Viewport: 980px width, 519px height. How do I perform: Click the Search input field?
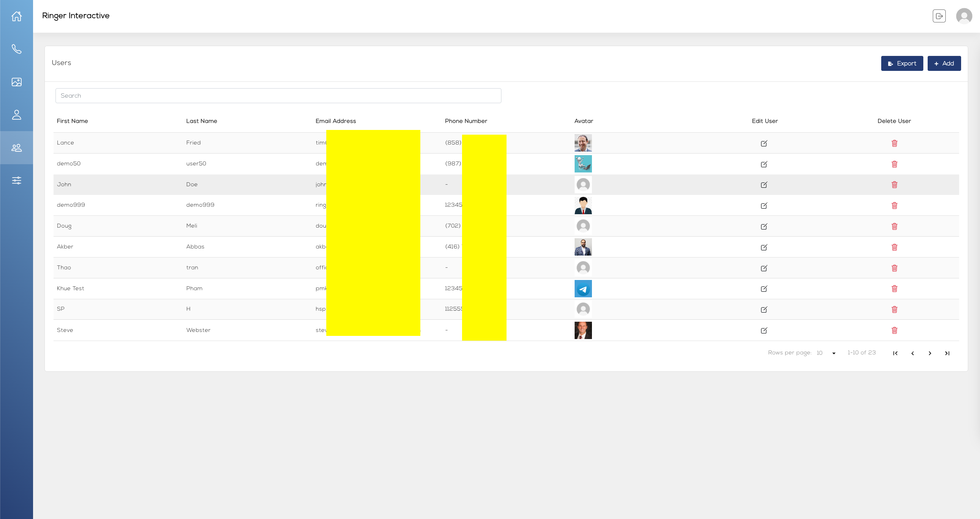(x=278, y=96)
